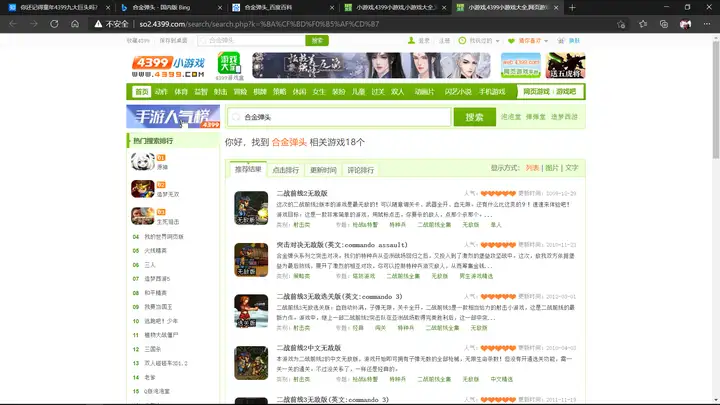This screenshot has width=720, height=405.
Task: Expand the 我玩过的 dropdown arrow
Action: pos(497,41)
